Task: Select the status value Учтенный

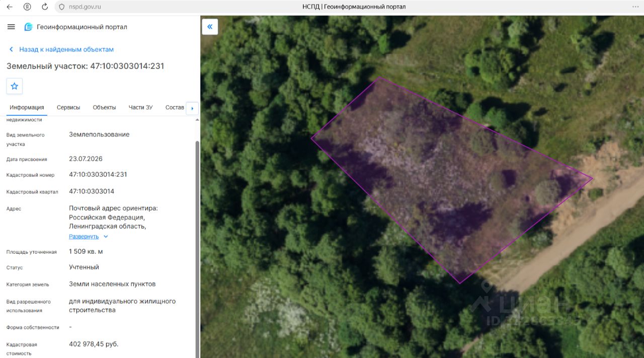Action: pyautogui.click(x=84, y=267)
